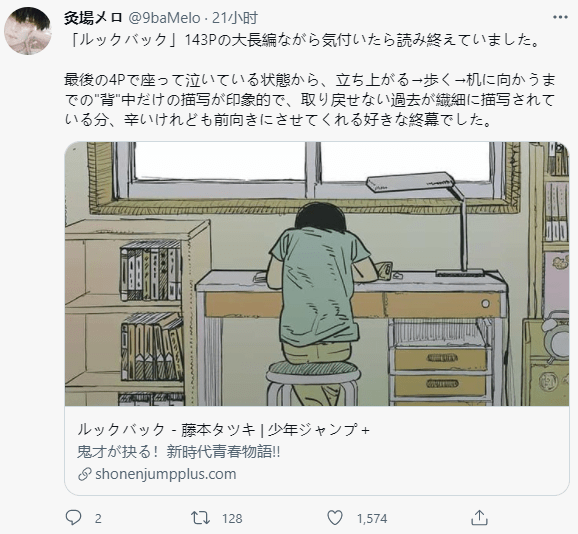Open ルックバック - 藤本タツキ card title
Image resolution: width=578 pixels, height=534 pixels.
point(223,430)
